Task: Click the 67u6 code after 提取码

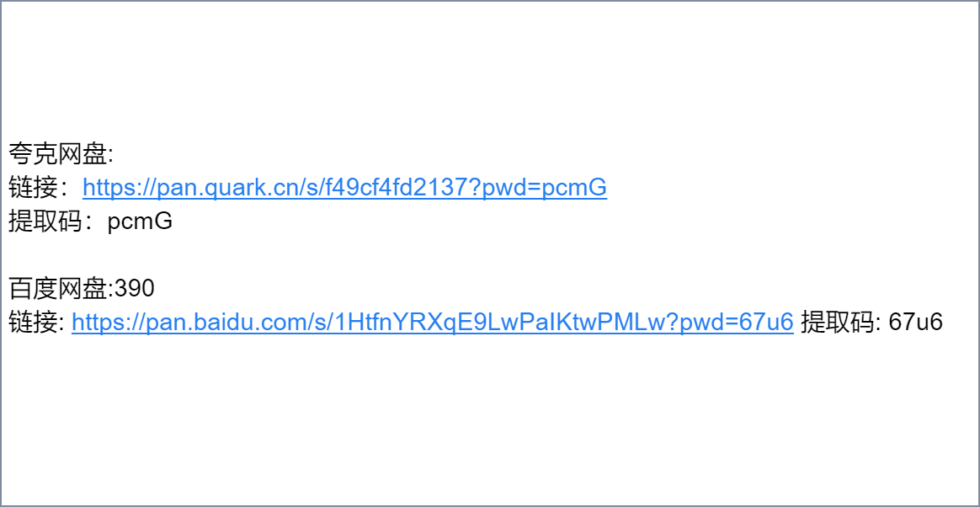Action: [x=915, y=322]
